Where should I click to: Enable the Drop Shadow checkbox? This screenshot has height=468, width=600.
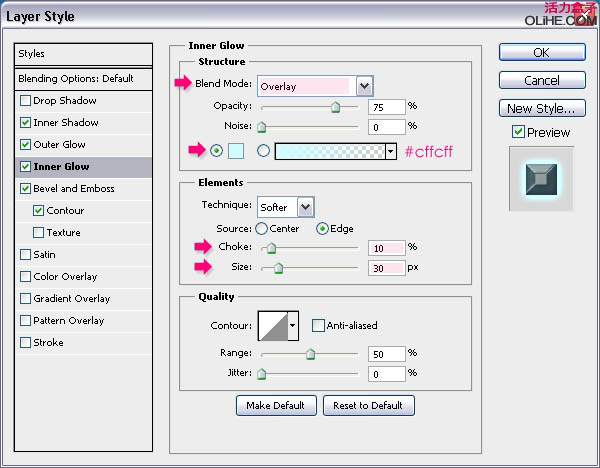pos(25,101)
